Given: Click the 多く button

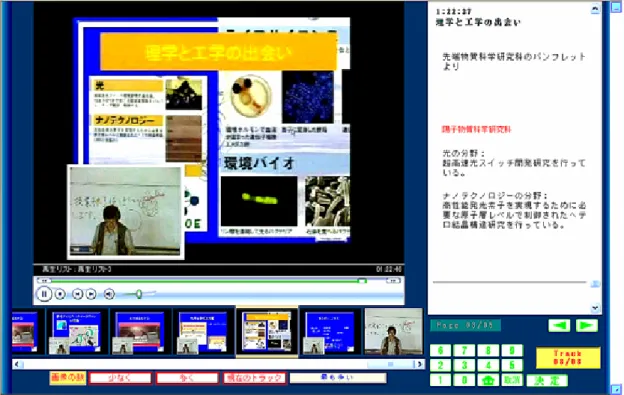Looking at the screenshot, I should [x=187, y=378].
